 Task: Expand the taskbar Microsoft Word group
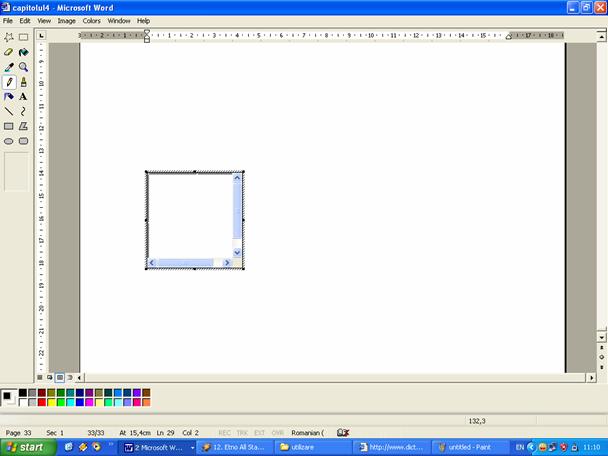(x=155, y=447)
